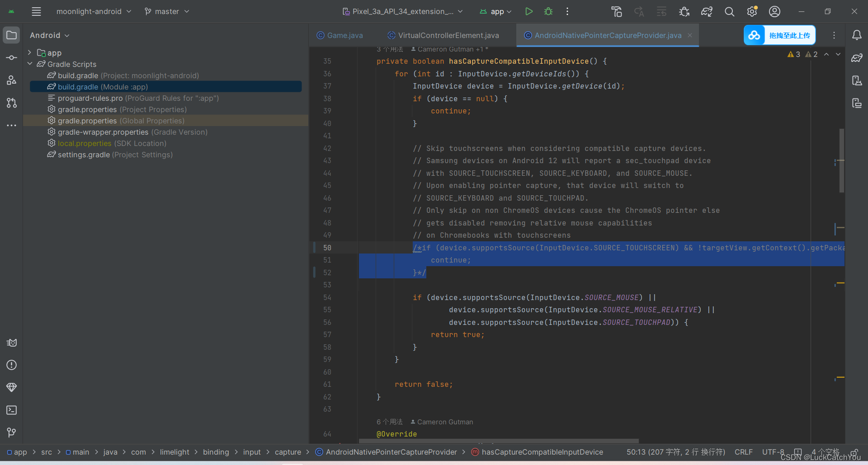The image size is (868, 465).
Task: Click the UTF-8 encoding indicator
Action: (x=773, y=452)
